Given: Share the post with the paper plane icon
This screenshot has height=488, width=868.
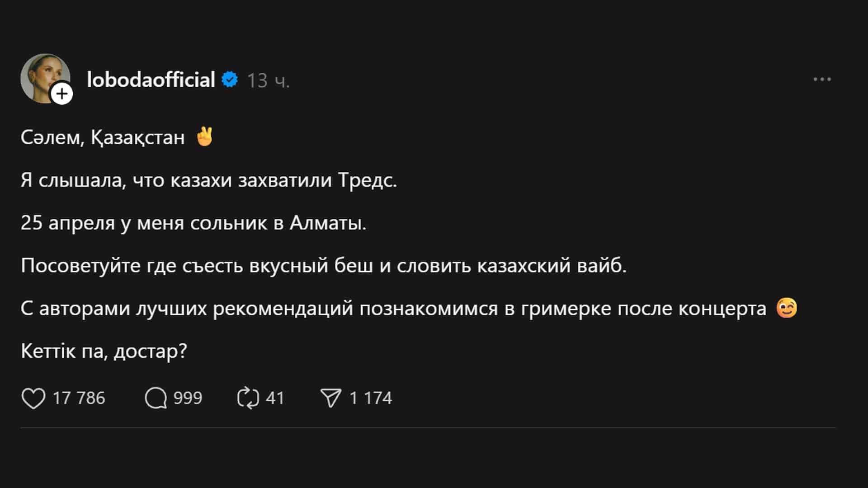Looking at the screenshot, I should tap(330, 398).
